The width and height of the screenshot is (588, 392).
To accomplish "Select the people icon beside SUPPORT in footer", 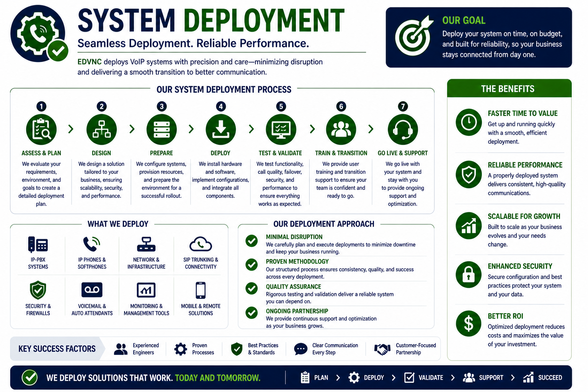I will pyautogui.click(x=469, y=377).
